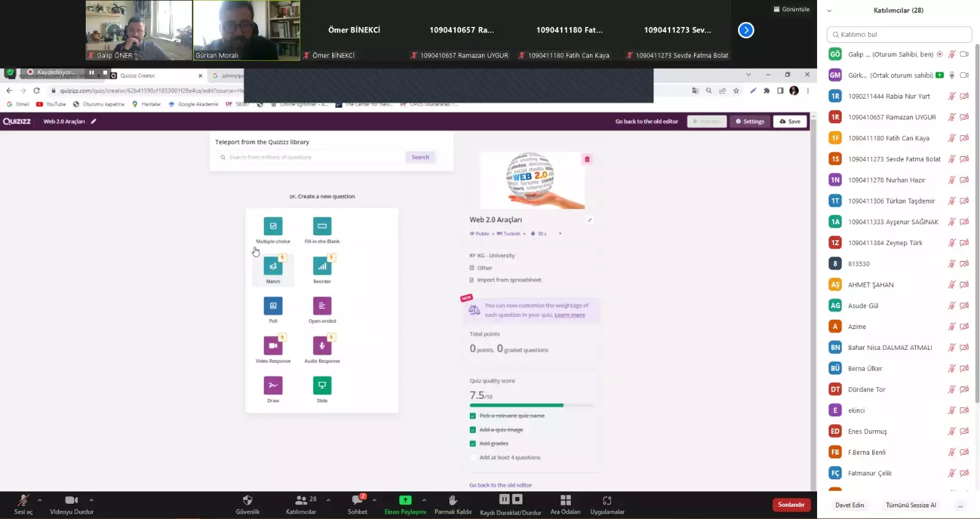The width and height of the screenshot is (980, 519).
Task: Click Davet Edin invite button
Action: pyautogui.click(x=850, y=506)
